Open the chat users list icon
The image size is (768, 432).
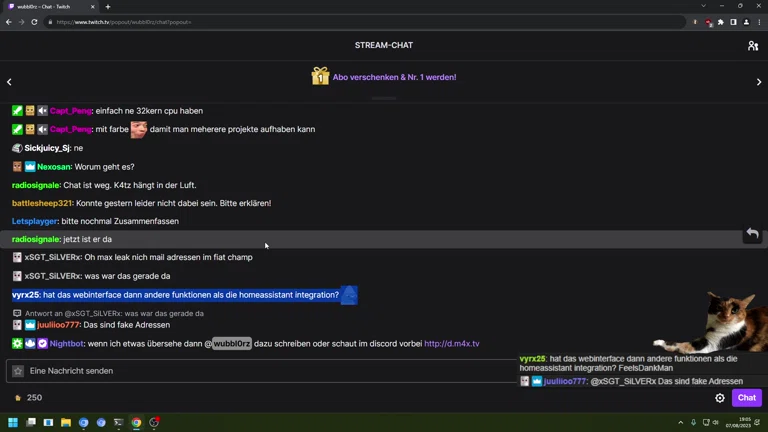[x=753, y=46]
